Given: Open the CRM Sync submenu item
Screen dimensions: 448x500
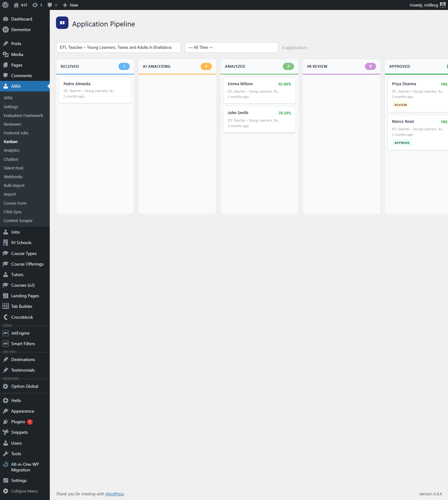Looking at the screenshot, I should [x=13, y=212].
